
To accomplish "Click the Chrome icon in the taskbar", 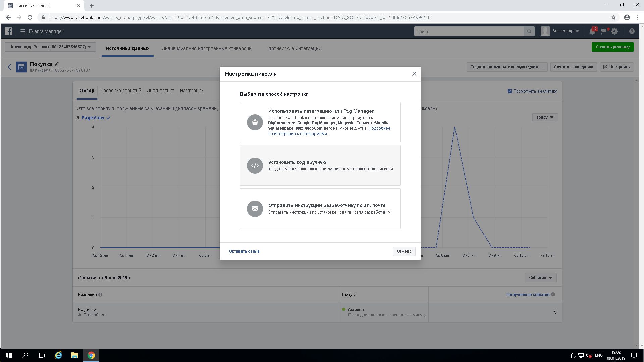I will click(x=91, y=355).
